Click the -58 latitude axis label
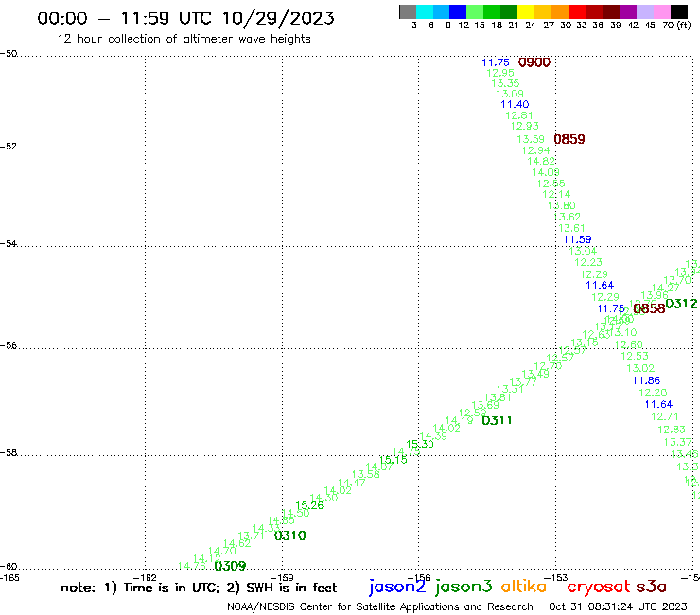Image resolution: width=700 pixels, height=615 pixels. [9, 453]
